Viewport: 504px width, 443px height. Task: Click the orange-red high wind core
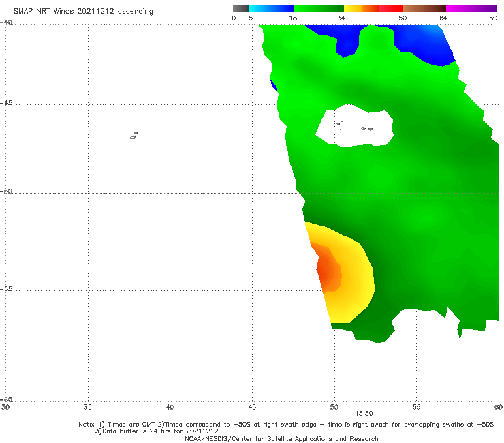[x=328, y=271]
